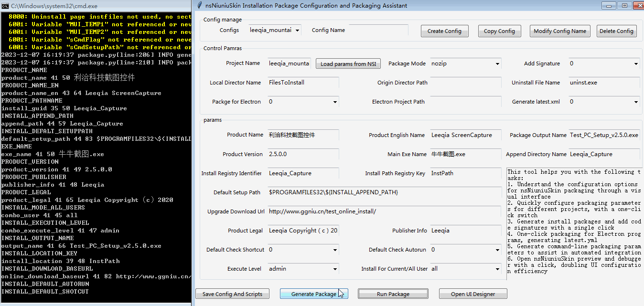The height and width of the screenshot is (306, 644).
Task: Click the cmd.exe window title bar
Action: (x=96, y=6)
